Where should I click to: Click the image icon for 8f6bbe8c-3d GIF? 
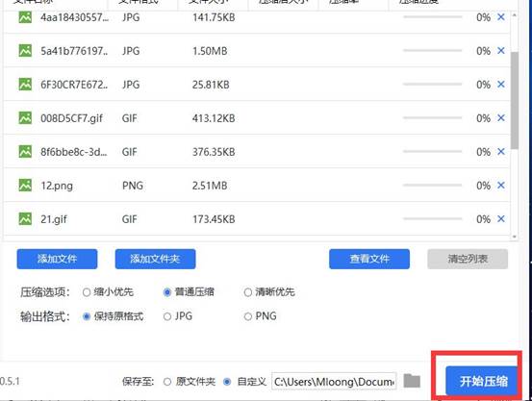click(x=25, y=152)
